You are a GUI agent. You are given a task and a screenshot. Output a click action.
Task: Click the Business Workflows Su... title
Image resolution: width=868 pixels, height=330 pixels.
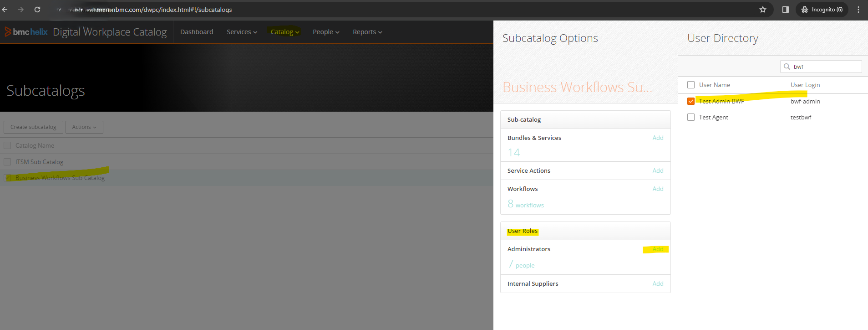(x=577, y=87)
